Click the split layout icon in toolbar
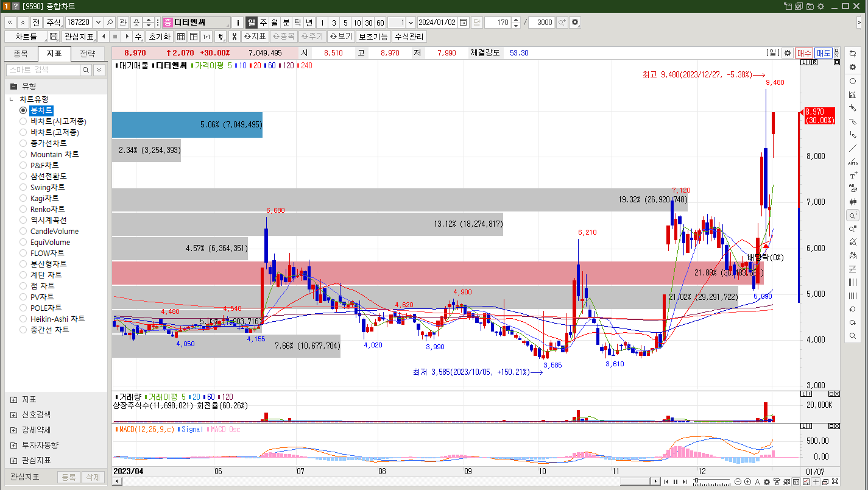This screenshot has height=490, width=868. click(193, 37)
